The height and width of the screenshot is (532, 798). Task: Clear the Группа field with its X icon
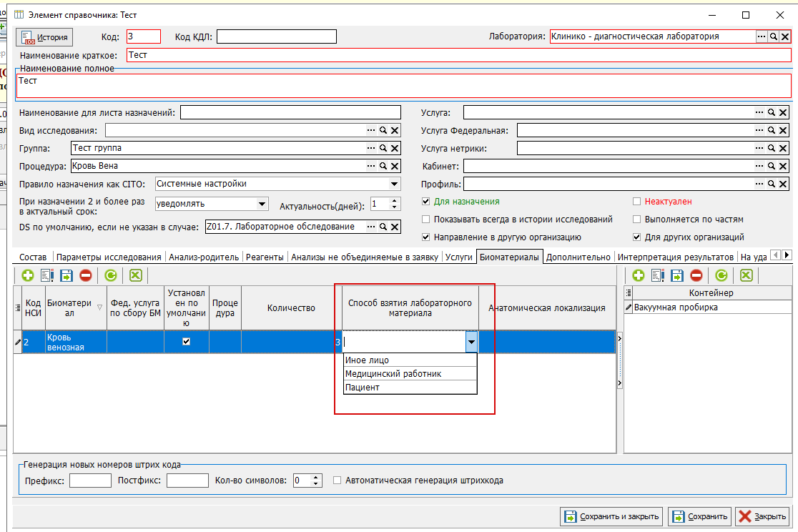click(x=395, y=148)
